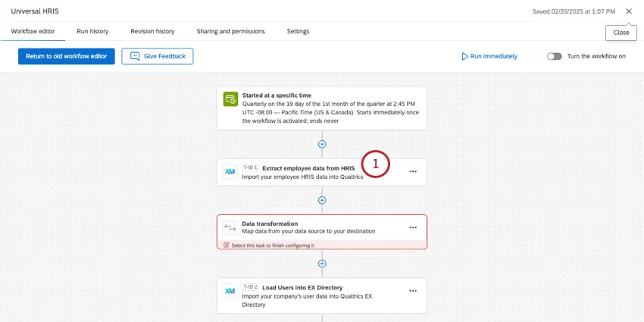Click the Data transformation arrows icon
Screen dimensions: 644x322
coord(230,227)
